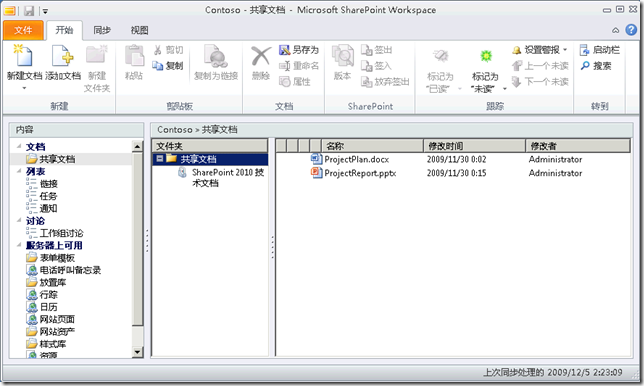Viewport: 644px width, 386px height.
Task: Open the 文件 tab
Action: 23,30
